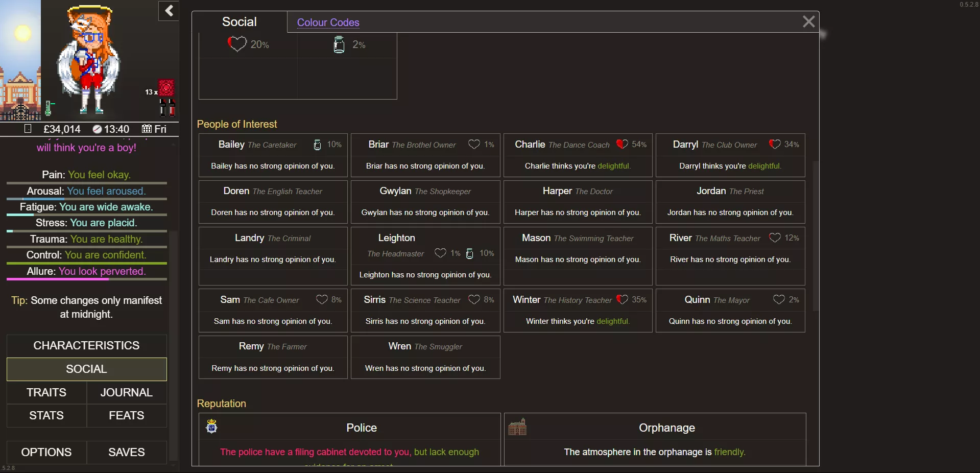Click the police badge icon
980x473 pixels.
point(211,427)
